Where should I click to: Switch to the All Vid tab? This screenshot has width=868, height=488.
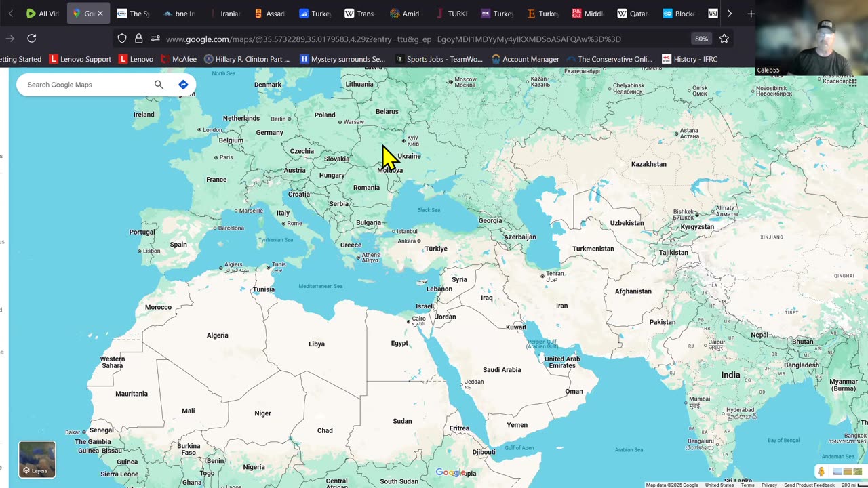[42, 14]
